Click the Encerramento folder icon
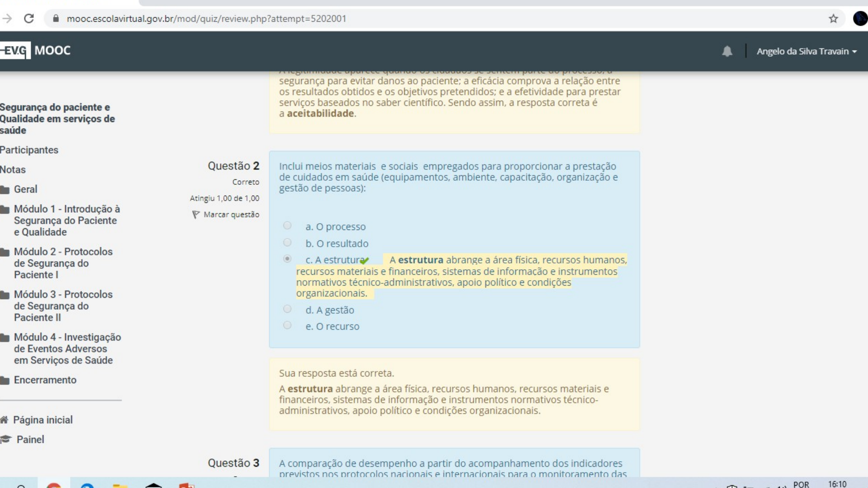 click(x=5, y=380)
